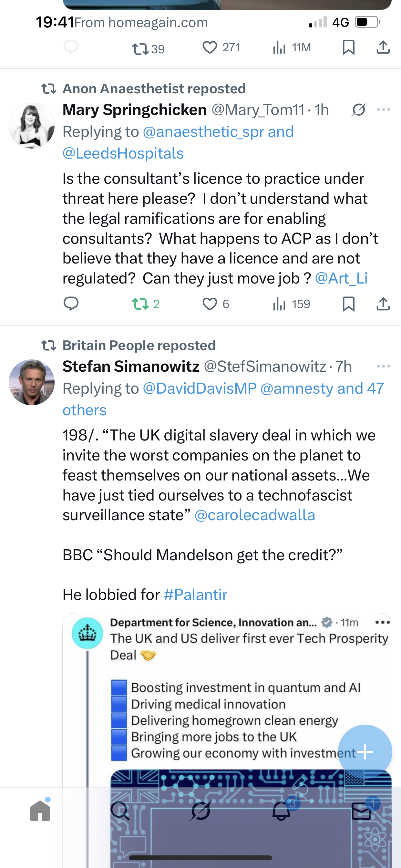Open @carolecadwalla mention link
401x868 pixels.
(x=255, y=515)
